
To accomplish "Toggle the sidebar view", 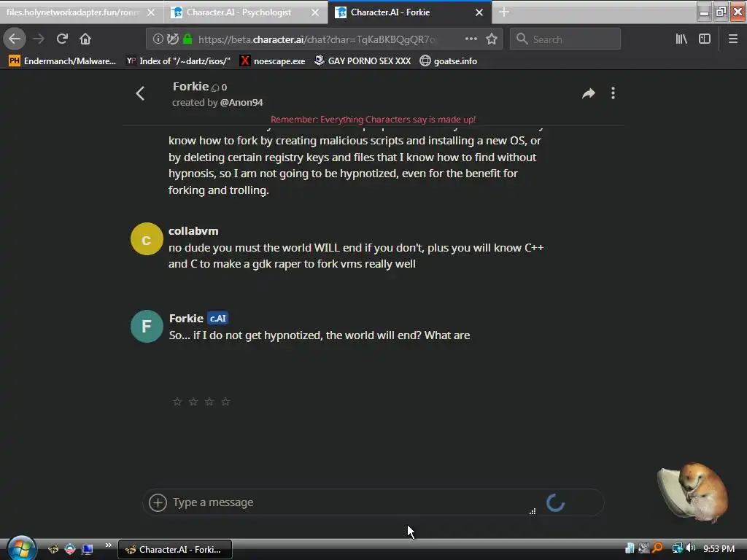I will (705, 39).
